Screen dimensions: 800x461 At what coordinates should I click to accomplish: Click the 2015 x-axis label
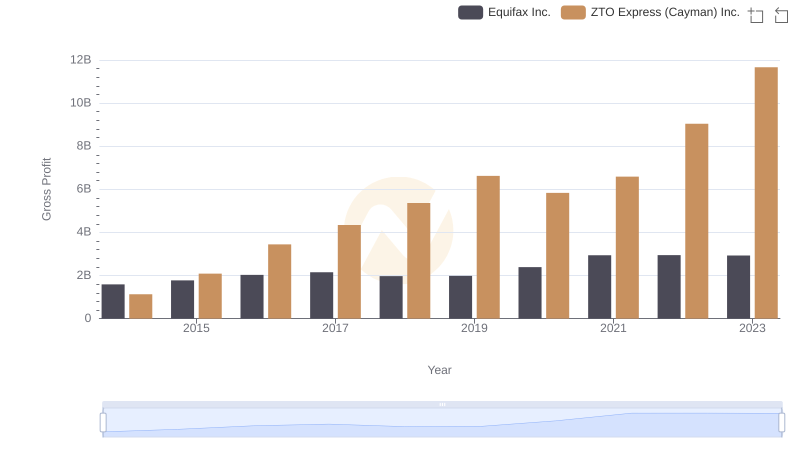[x=196, y=328]
